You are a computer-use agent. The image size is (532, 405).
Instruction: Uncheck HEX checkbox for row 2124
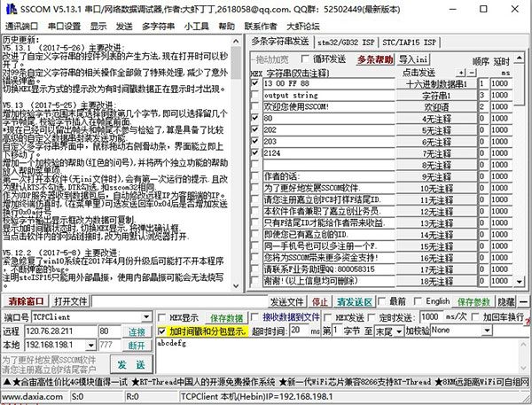tap(255, 153)
